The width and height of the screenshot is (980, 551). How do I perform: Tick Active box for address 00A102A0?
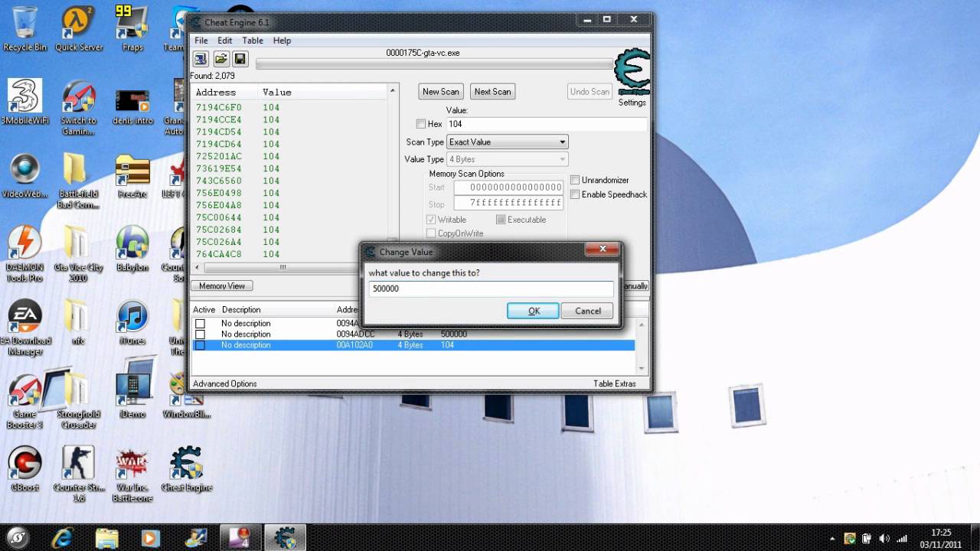(200, 345)
